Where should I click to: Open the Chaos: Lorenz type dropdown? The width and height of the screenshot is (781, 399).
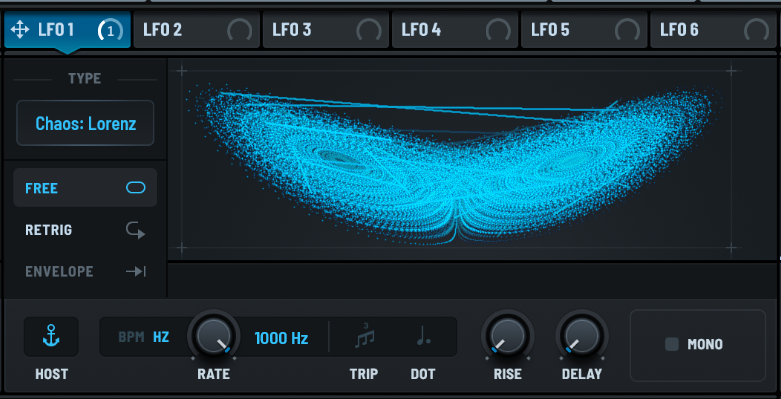[x=85, y=123]
